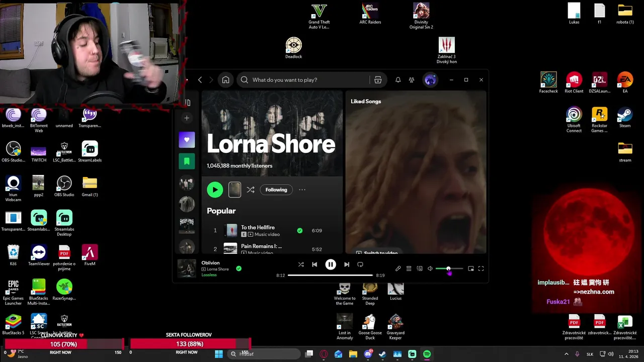Select Epic Games Launcher desktop icon

tap(13, 292)
